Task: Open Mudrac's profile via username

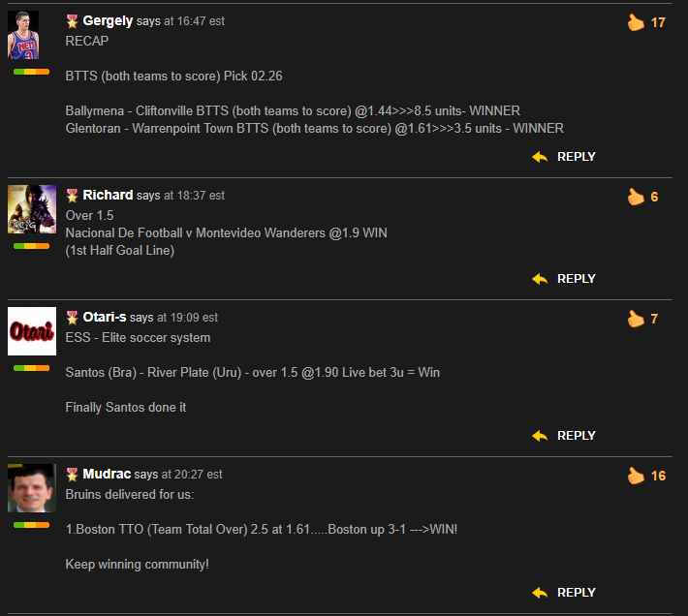Action: 107,474
